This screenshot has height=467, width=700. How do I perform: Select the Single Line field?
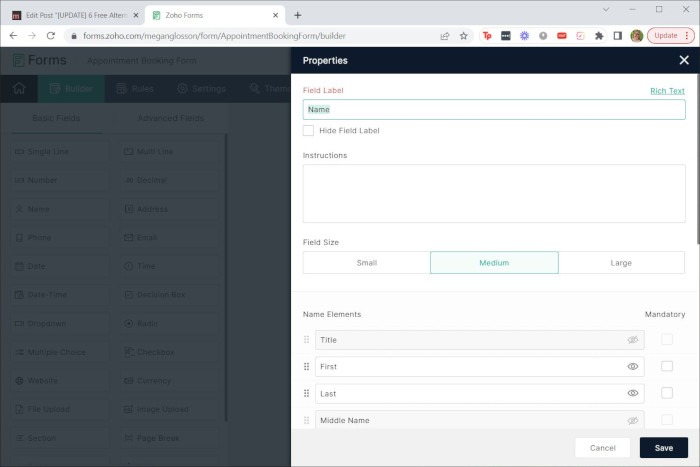(x=59, y=152)
